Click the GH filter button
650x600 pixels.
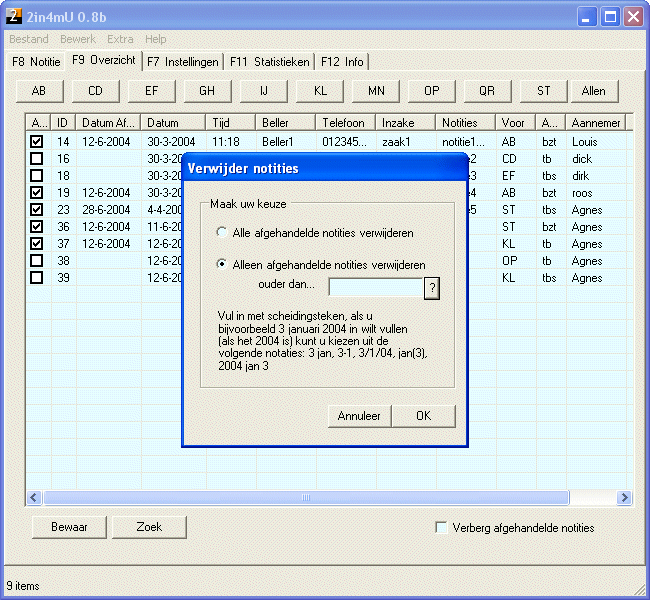207,91
